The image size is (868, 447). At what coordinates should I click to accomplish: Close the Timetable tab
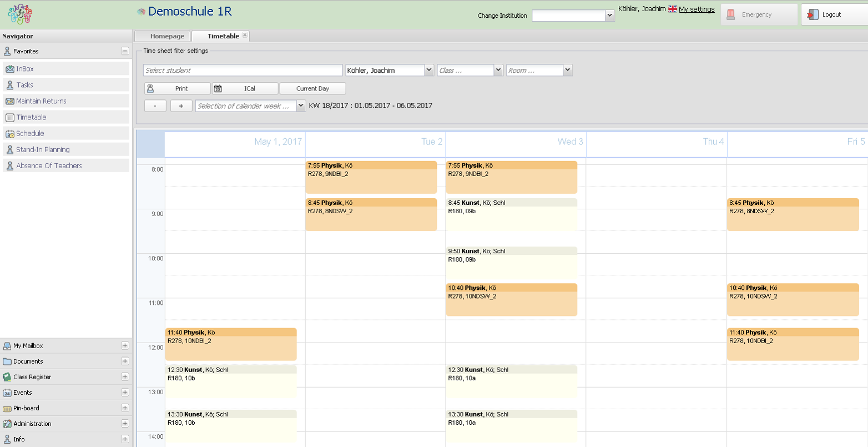tap(245, 35)
